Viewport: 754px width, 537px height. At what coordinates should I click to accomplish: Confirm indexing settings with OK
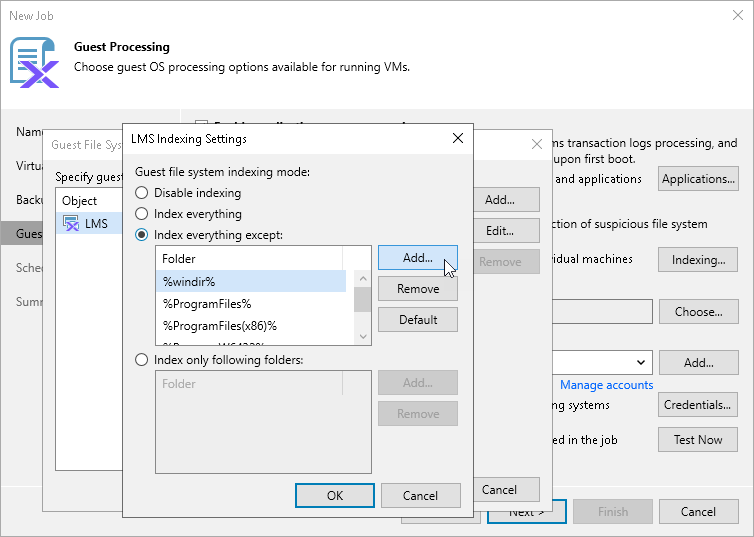point(335,495)
